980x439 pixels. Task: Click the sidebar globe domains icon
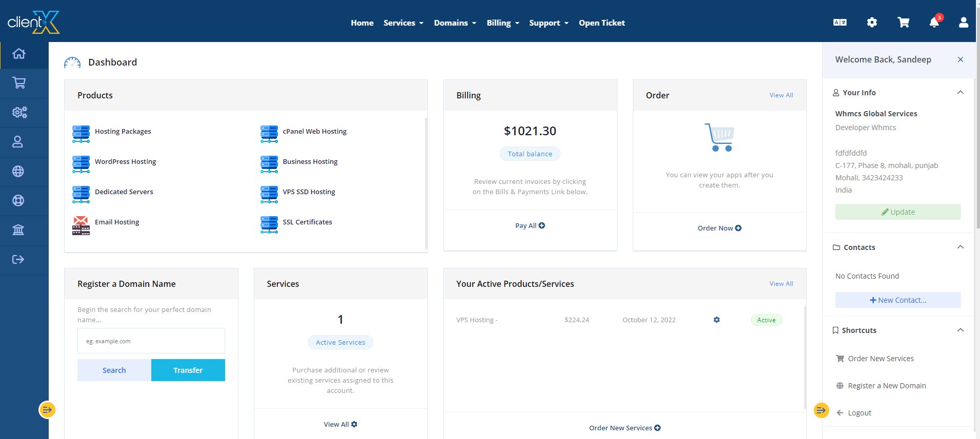click(18, 172)
